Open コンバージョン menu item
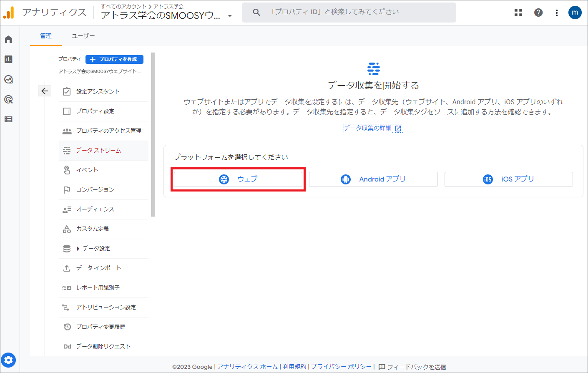 pos(104,189)
